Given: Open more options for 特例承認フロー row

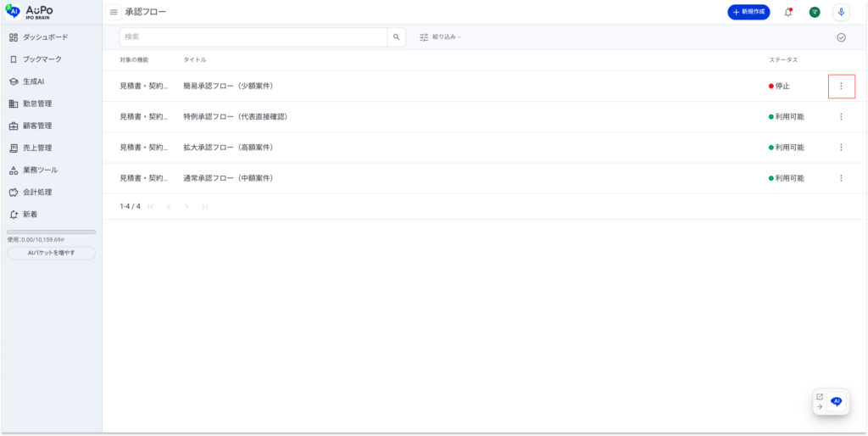Looking at the screenshot, I should 841,116.
